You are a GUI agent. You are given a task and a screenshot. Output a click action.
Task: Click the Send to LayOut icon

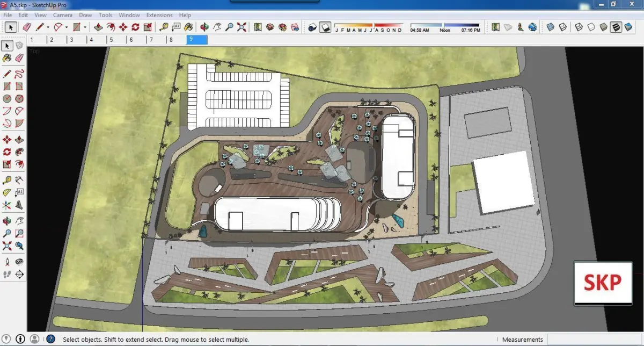click(295, 27)
